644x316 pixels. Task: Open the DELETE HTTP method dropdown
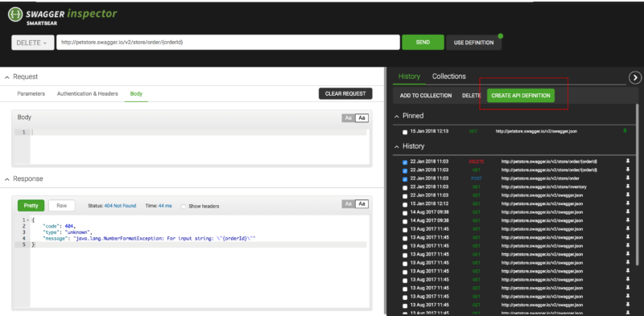(x=33, y=43)
